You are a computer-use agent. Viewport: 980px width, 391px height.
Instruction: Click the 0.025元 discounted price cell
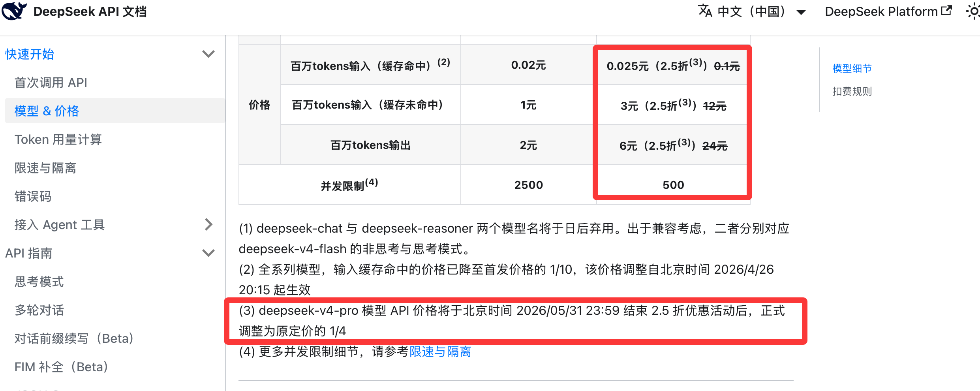point(673,65)
